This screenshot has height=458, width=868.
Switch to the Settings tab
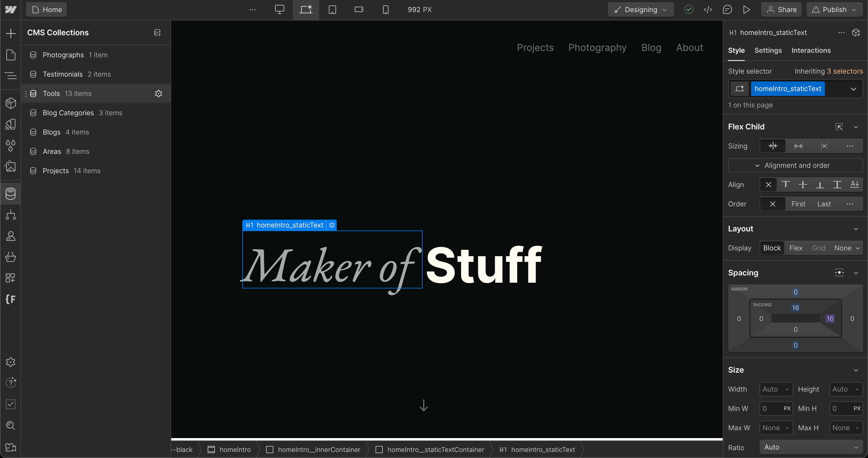[768, 50]
